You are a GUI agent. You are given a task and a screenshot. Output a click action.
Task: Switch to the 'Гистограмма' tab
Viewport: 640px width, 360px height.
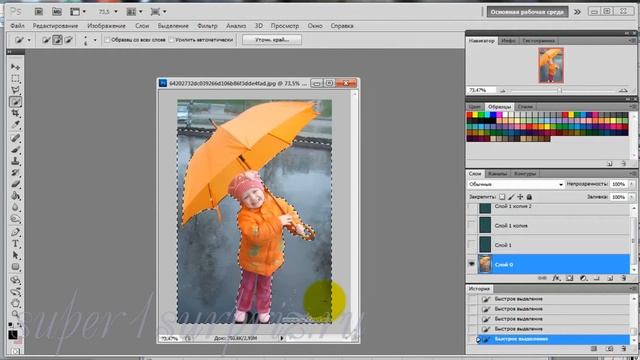point(538,41)
